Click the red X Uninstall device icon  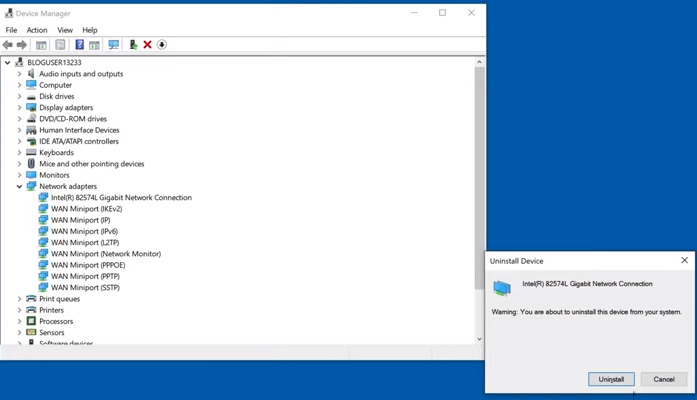[148, 44]
